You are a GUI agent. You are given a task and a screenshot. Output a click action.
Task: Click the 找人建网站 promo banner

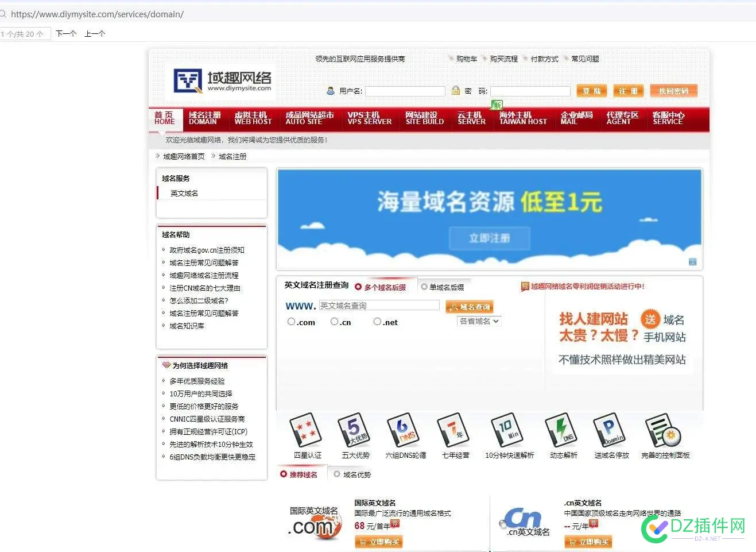pyautogui.click(x=622, y=339)
